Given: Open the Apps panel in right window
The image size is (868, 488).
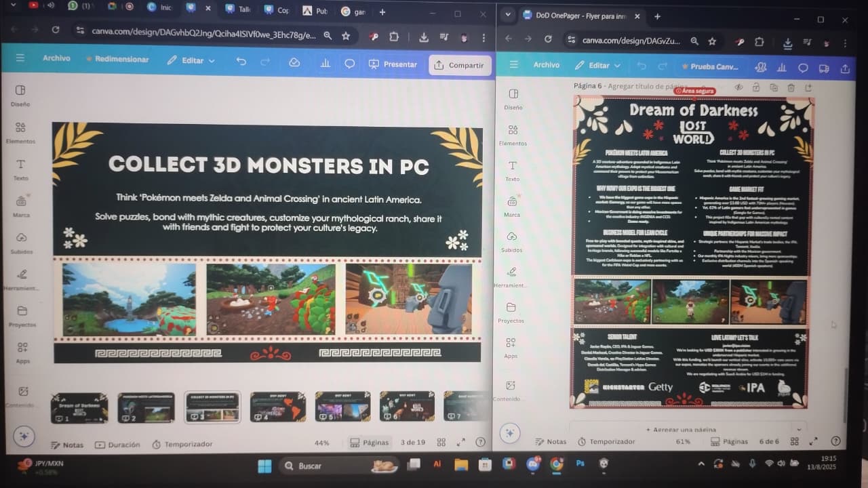Looking at the screenshot, I should click(511, 348).
